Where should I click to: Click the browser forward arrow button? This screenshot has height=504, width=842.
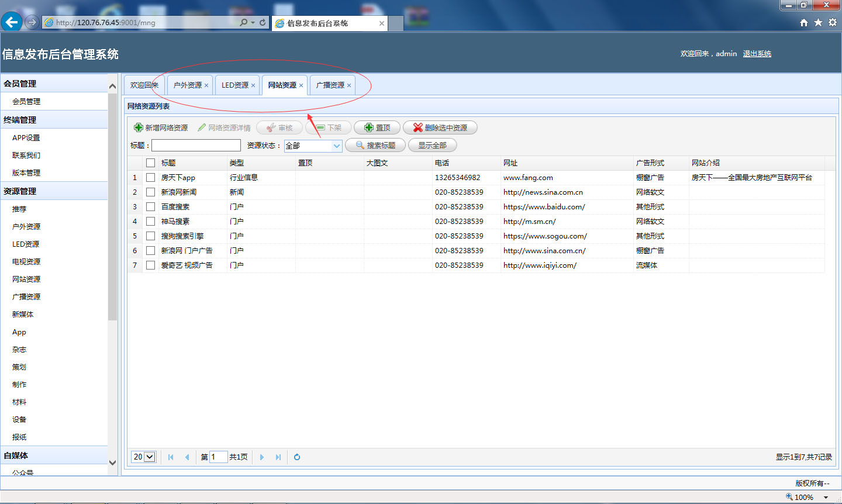(x=32, y=22)
